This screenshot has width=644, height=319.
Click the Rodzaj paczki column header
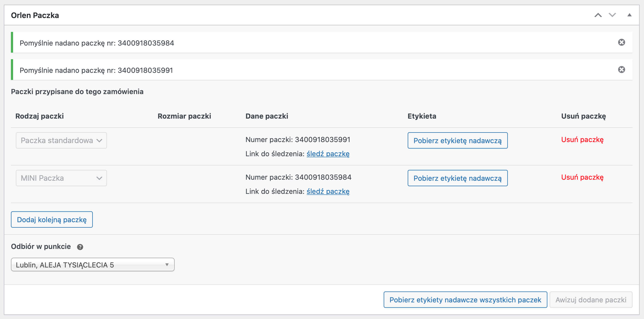tap(40, 116)
